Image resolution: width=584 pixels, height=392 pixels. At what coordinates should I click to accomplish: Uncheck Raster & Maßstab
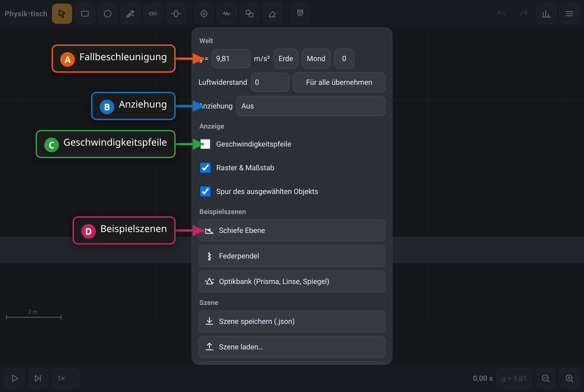(x=205, y=168)
